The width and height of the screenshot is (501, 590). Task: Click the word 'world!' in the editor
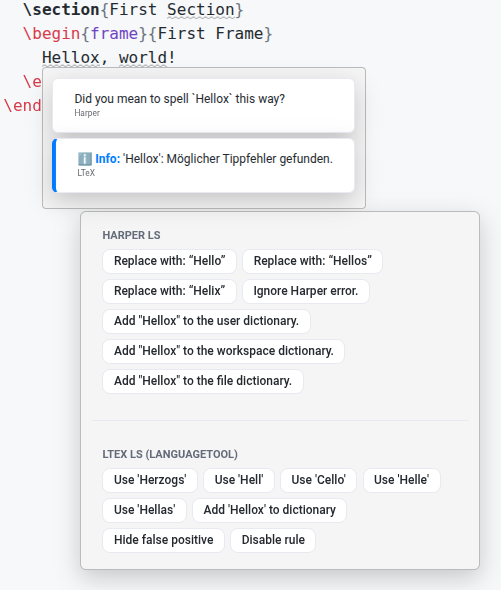tap(147, 58)
